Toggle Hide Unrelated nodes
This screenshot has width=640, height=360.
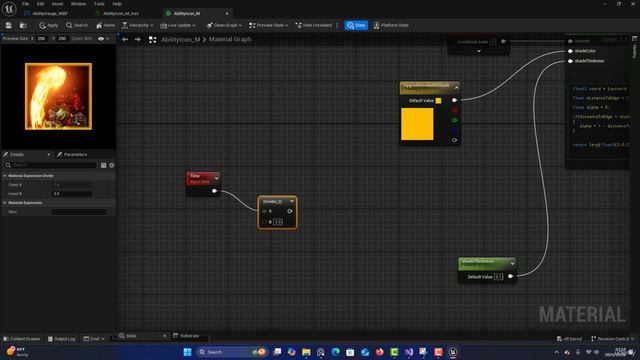pos(313,25)
